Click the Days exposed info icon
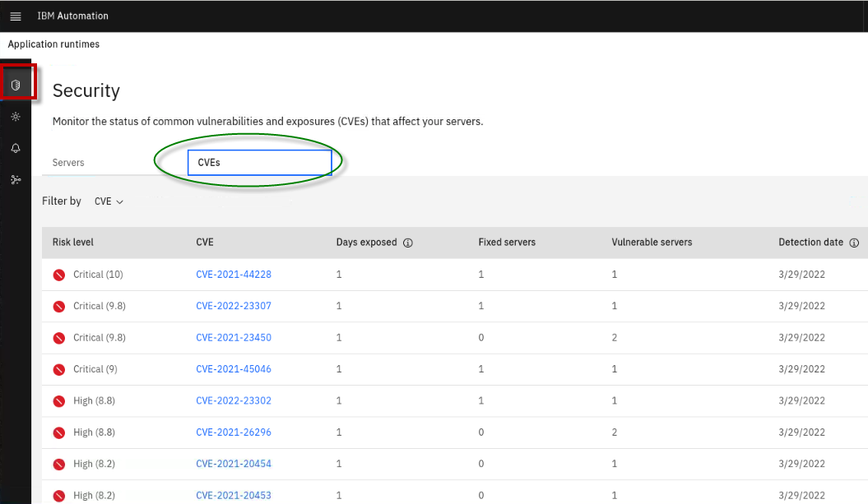Viewport: 868px width, 504px height. pyautogui.click(x=407, y=243)
